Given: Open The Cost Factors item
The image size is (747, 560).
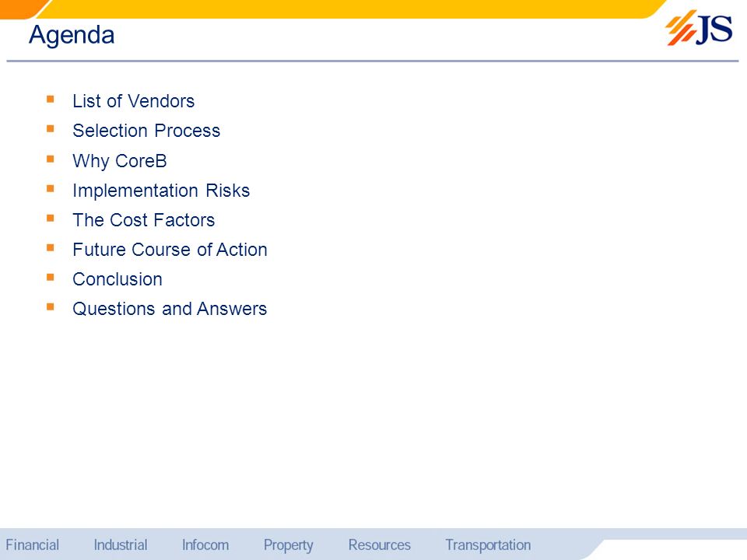Looking at the screenshot, I should click(x=143, y=220).
